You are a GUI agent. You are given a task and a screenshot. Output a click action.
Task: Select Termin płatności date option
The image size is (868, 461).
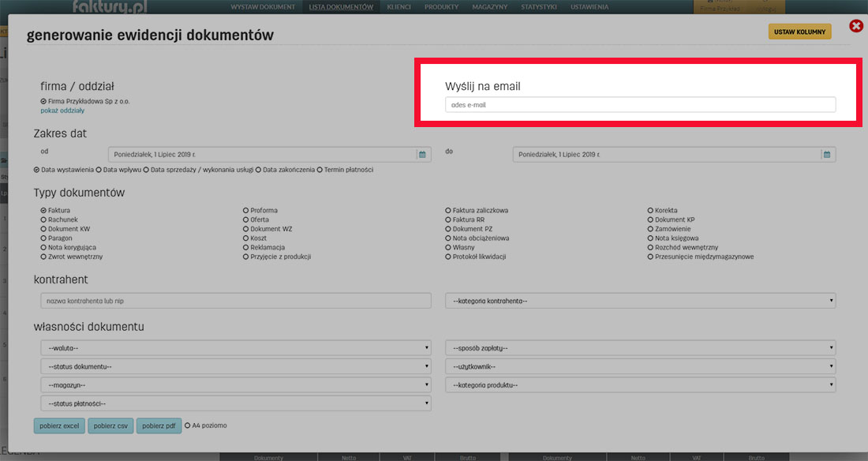click(320, 170)
